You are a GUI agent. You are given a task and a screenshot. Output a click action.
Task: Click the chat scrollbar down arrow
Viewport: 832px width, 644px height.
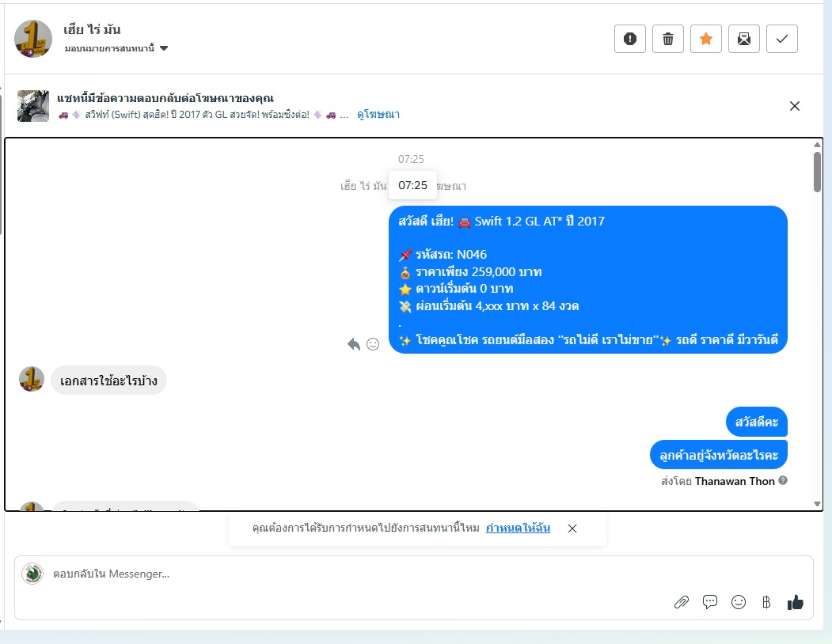(x=817, y=504)
